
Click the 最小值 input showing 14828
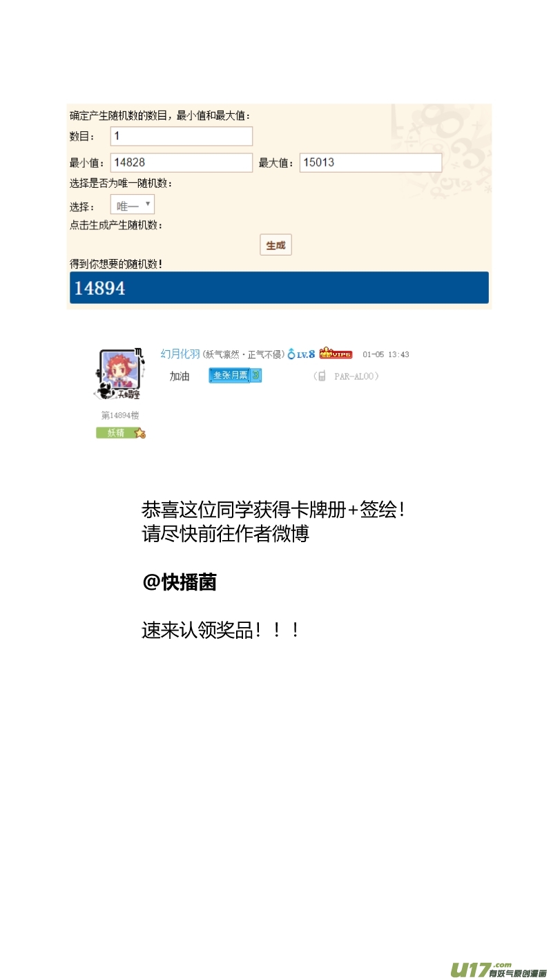click(182, 162)
